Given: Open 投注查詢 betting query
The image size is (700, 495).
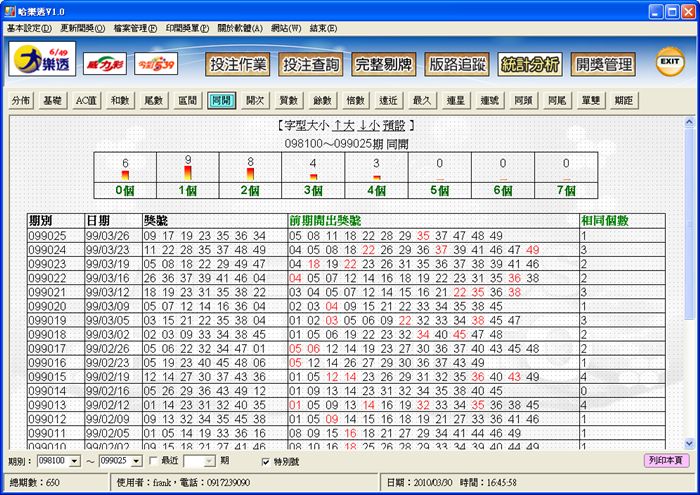Looking at the screenshot, I should point(311,64).
